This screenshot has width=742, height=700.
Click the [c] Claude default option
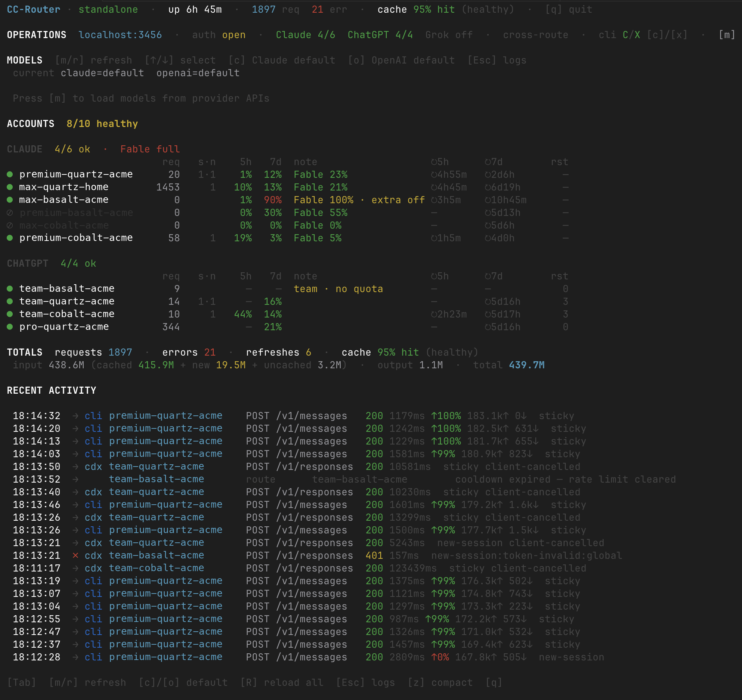[282, 60]
